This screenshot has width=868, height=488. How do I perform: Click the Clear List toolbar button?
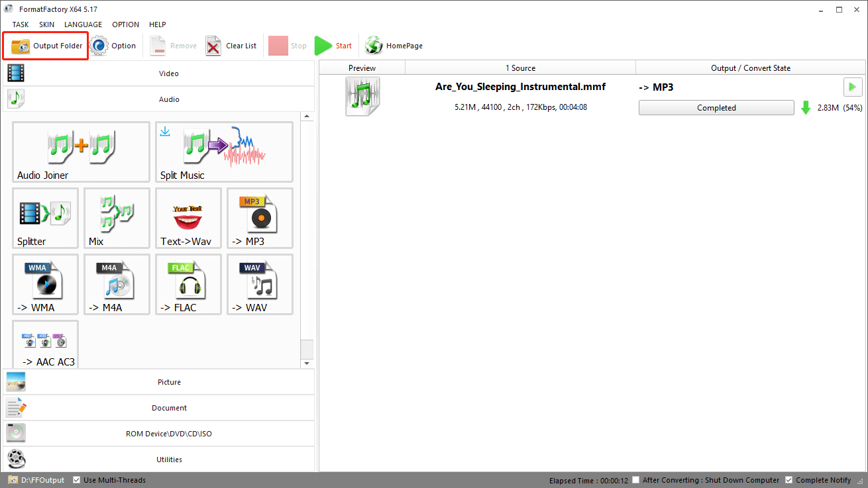[x=231, y=46]
